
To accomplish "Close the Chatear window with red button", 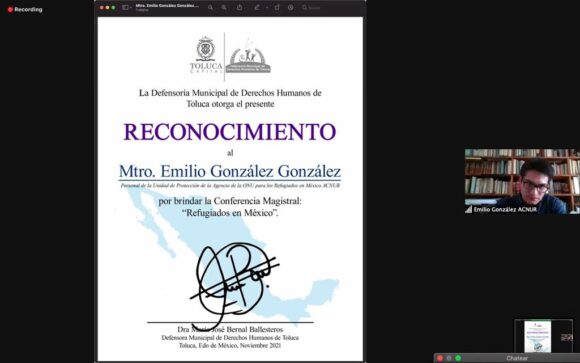I will tap(440, 358).
